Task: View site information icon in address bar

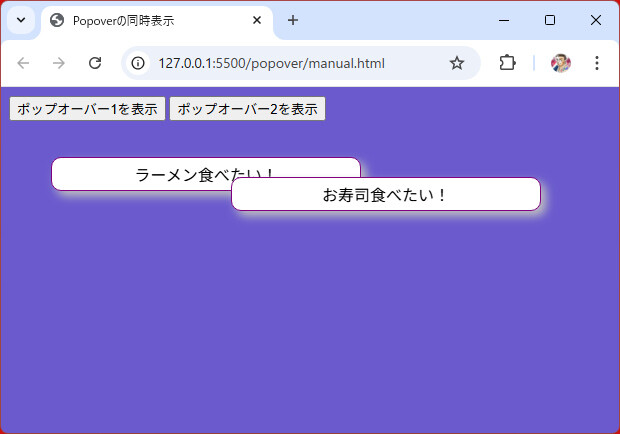Action: point(139,63)
